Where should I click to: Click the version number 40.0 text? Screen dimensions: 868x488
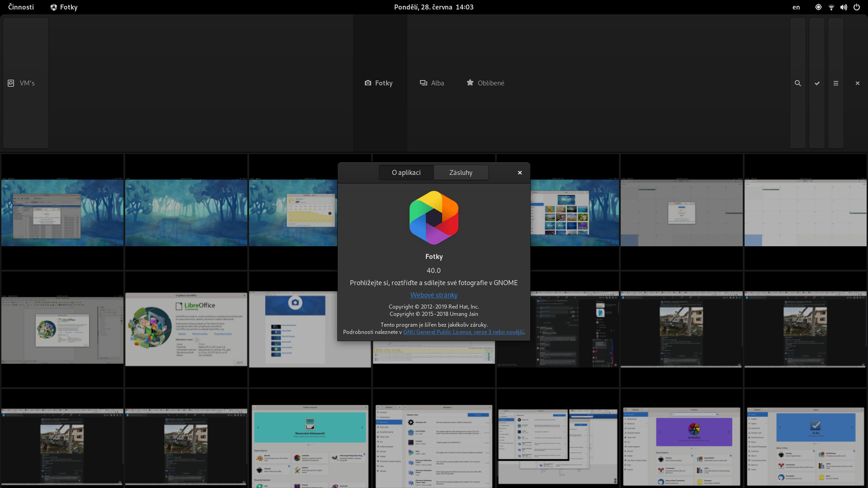coord(434,271)
